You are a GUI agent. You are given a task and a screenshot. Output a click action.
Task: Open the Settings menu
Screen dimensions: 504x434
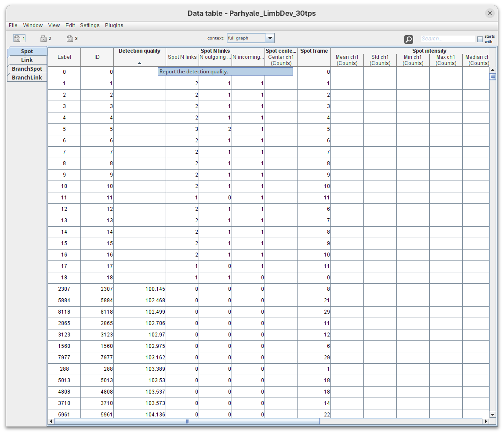[x=90, y=25]
